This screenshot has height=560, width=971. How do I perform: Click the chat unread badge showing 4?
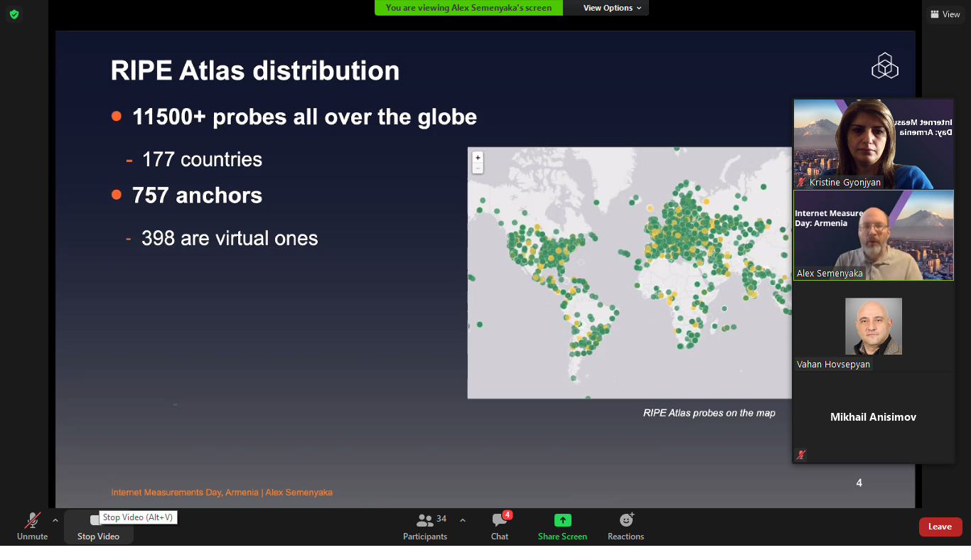click(x=508, y=515)
